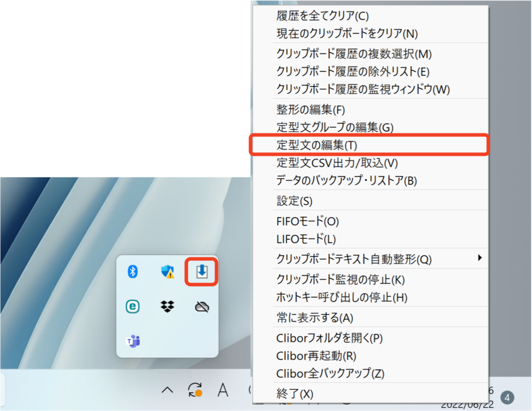The width and height of the screenshot is (532, 411).
Task: Open the ESET security tray icon
Action: (133, 307)
